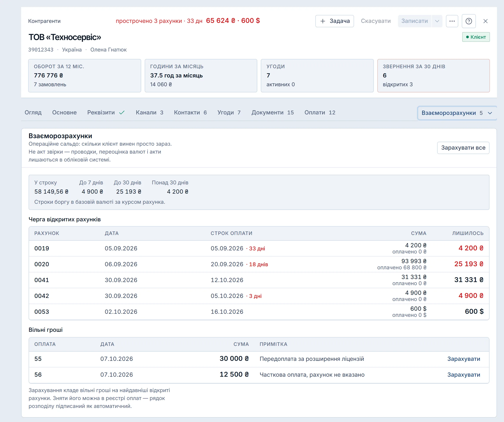The width and height of the screenshot is (504, 422).
Task: Click the Зарахувати все button
Action: 463,148
